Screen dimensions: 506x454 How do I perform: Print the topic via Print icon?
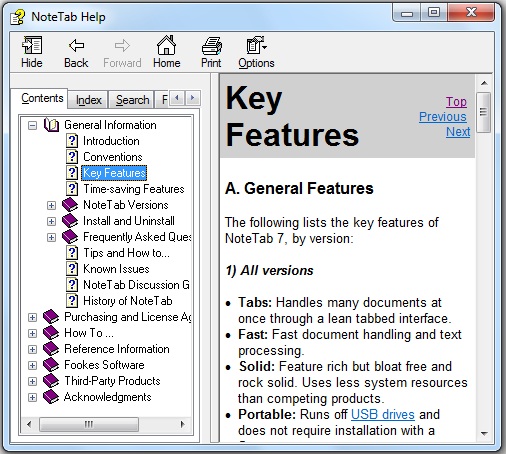[x=212, y=46]
